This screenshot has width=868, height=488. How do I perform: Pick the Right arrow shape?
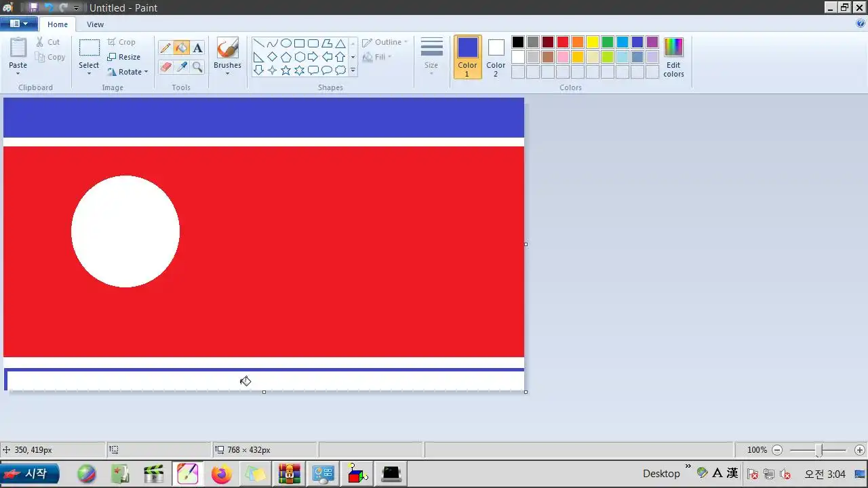(313, 57)
